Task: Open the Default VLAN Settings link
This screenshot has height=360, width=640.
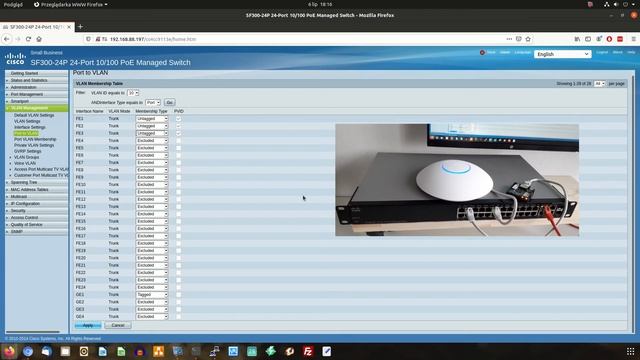Action: coord(34,115)
